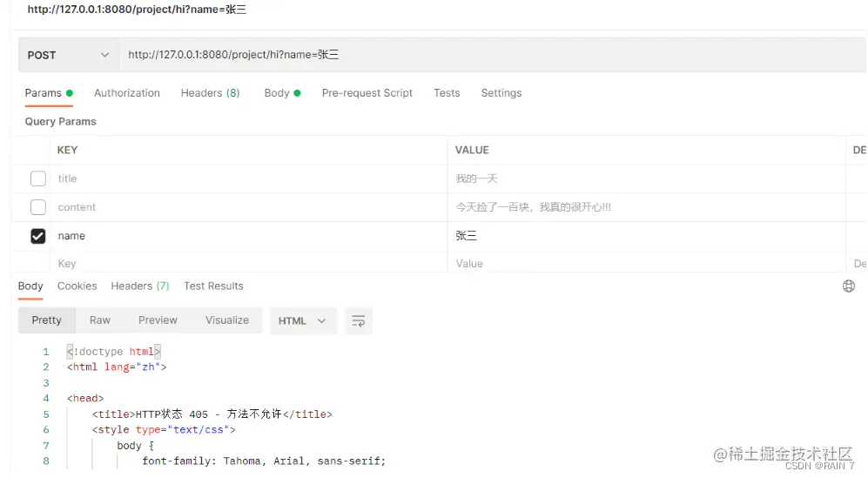Open the response Headers (7) tab
Viewport: 868px width, 478px height.
[x=140, y=286]
